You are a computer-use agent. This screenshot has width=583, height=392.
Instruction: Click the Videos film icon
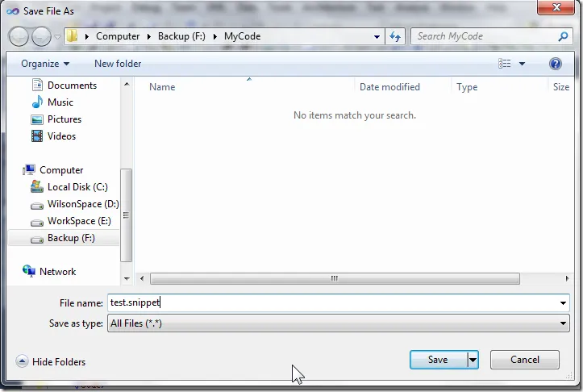click(x=37, y=136)
